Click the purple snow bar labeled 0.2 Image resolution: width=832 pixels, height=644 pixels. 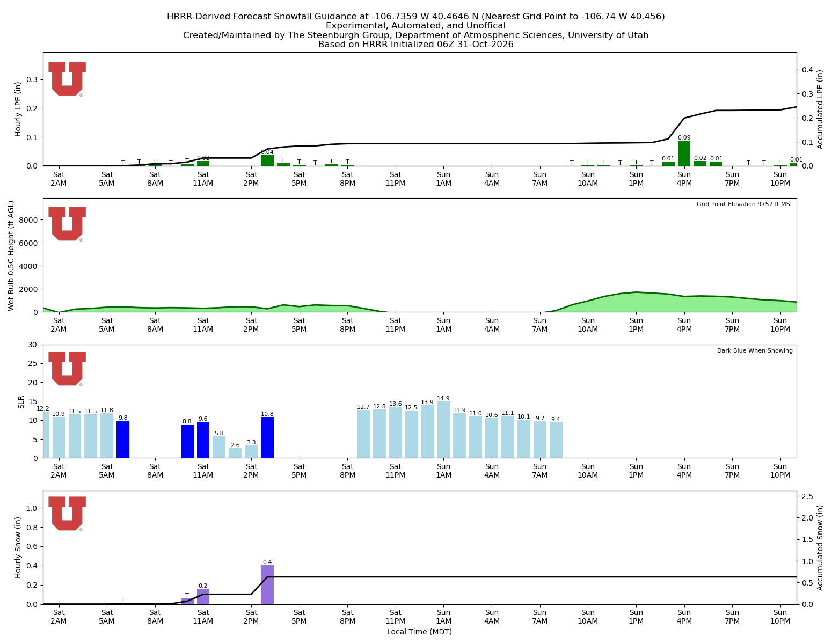[203, 596]
